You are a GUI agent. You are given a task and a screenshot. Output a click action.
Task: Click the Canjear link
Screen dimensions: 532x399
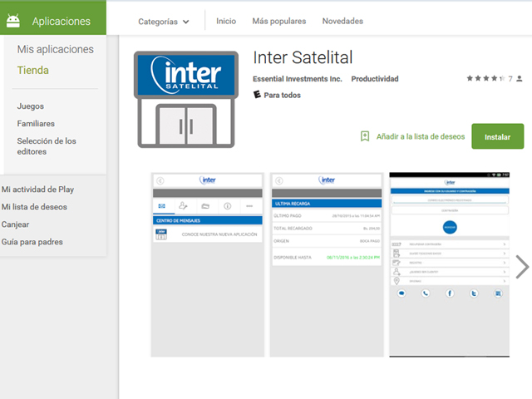click(15, 224)
